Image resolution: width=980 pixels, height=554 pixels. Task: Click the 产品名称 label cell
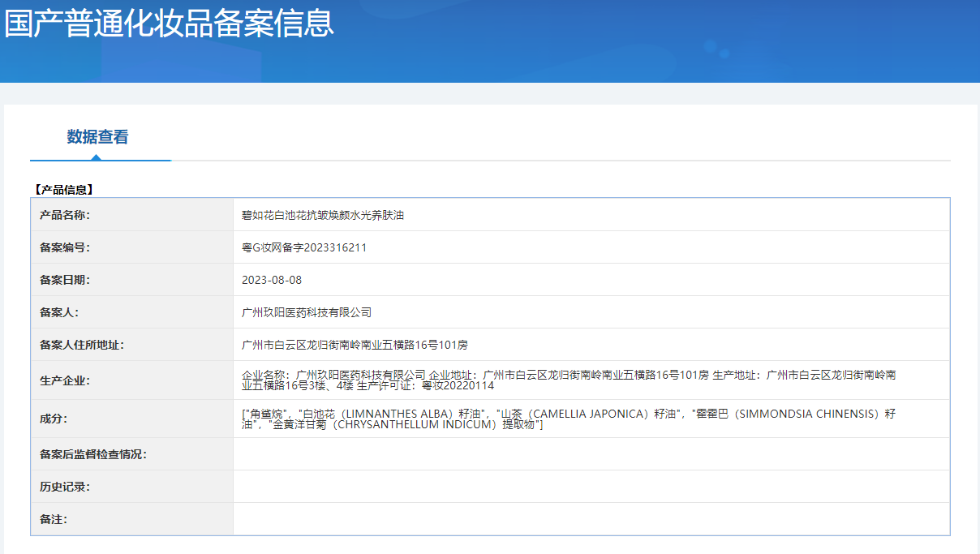(65, 215)
